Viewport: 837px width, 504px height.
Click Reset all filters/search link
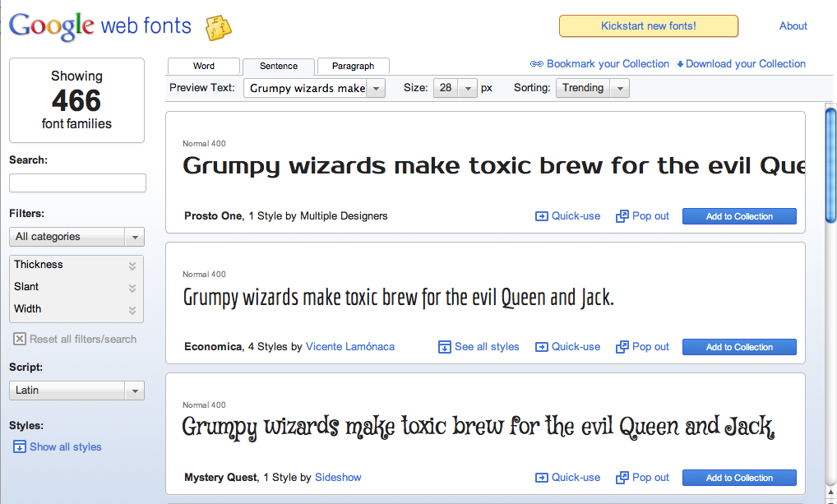point(83,339)
